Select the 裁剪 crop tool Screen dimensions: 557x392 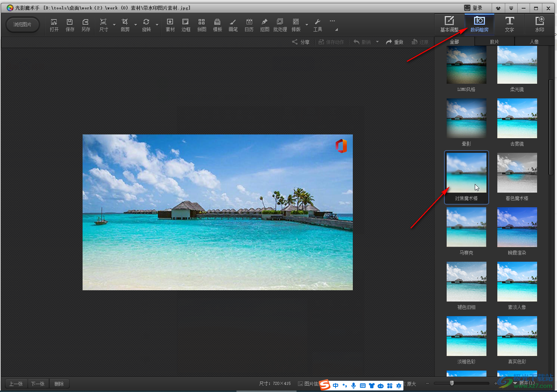[x=125, y=25]
